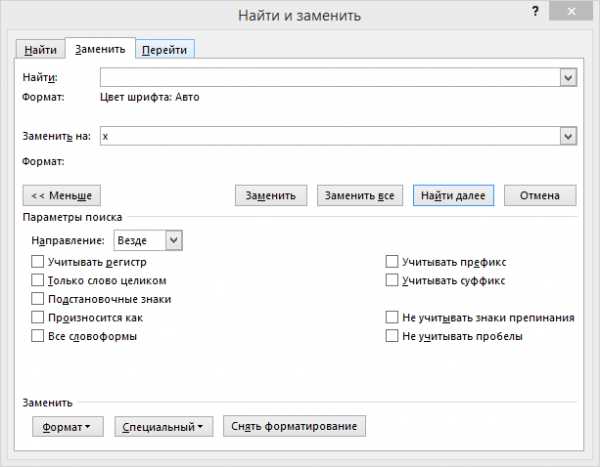The height and width of the screenshot is (467, 600).
Task: Cancel the dialog with Отмена
Action: click(540, 196)
